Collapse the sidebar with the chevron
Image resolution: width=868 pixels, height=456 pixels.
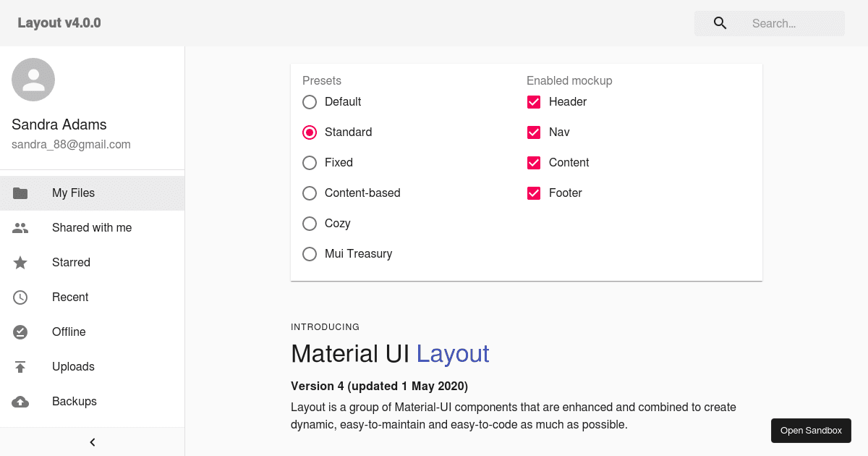coord(92,442)
